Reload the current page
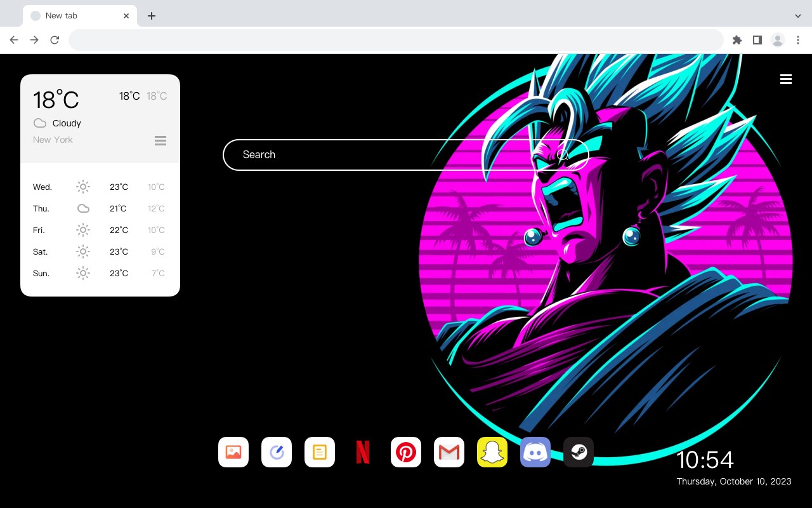 [x=55, y=40]
